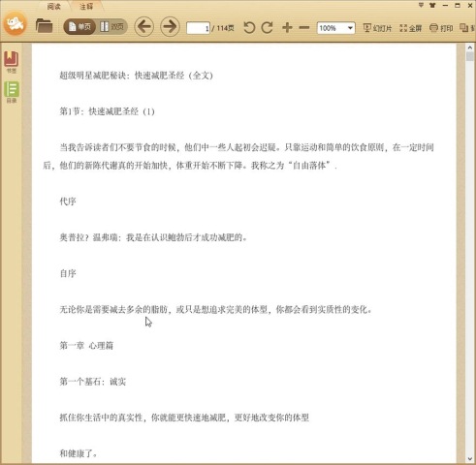This screenshot has height=465, width=476.
Task: Open the window options menu arrow
Action: pos(421,5)
